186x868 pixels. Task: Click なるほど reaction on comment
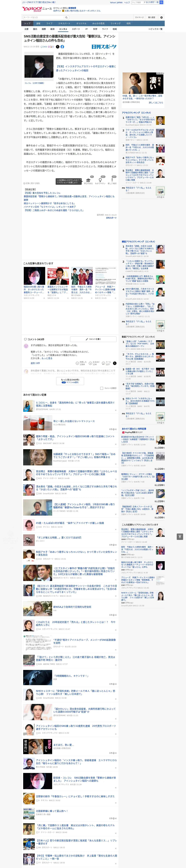click(94, 363)
